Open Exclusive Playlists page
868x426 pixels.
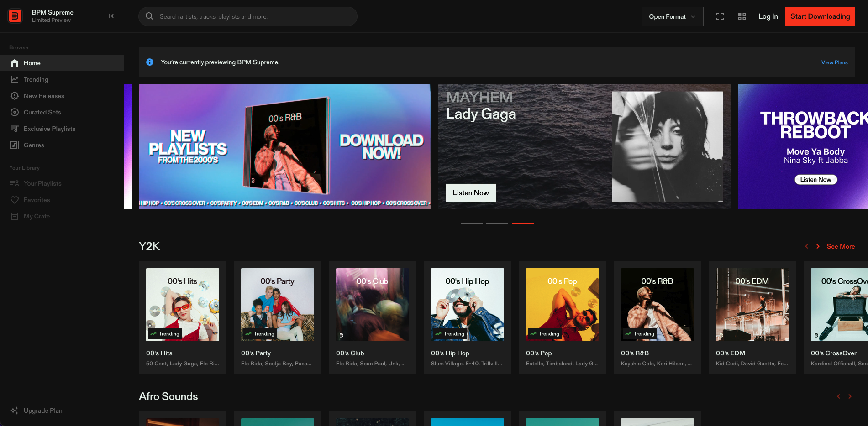[62, 129]
